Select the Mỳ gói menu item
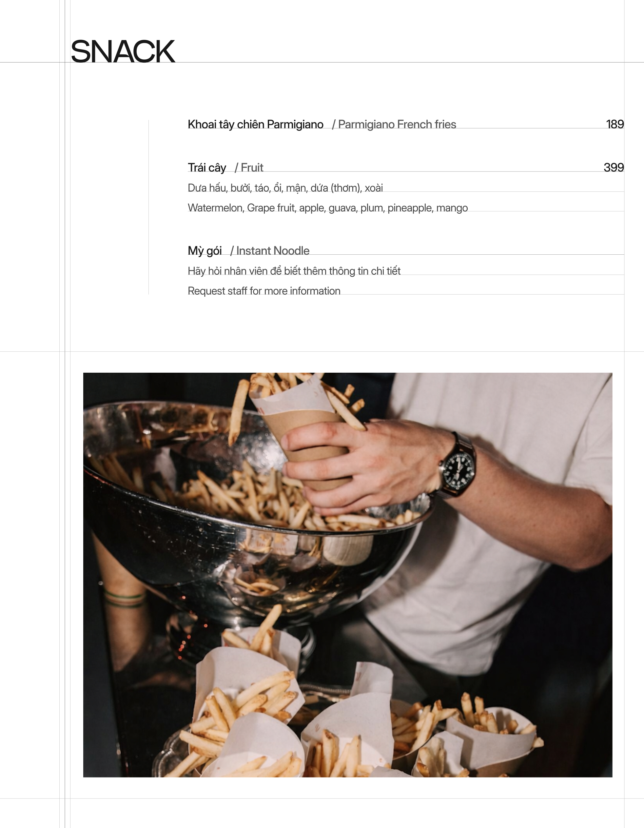The width and height of the screenshot is (644, 828). [205, 251]
